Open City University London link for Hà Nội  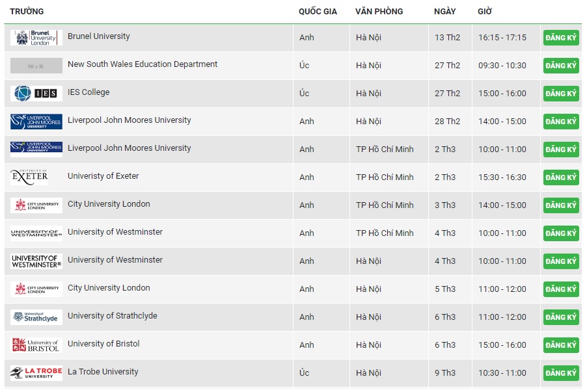coord(109,288)
